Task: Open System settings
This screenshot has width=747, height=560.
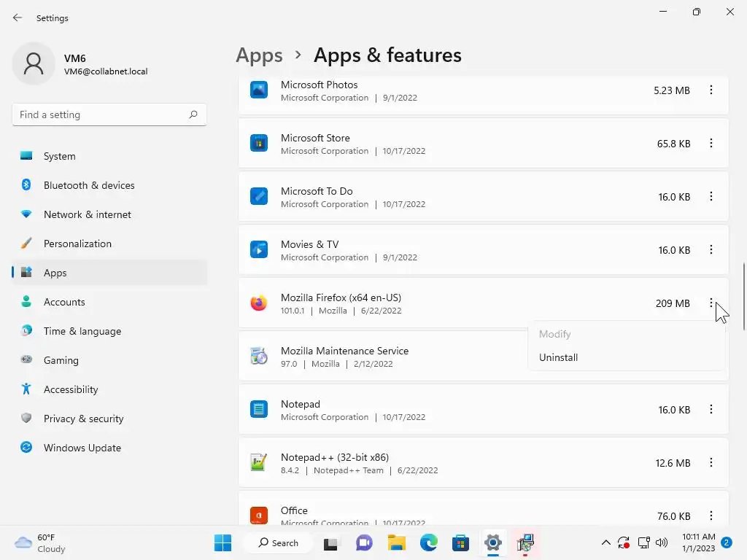Action: [109, 156]
